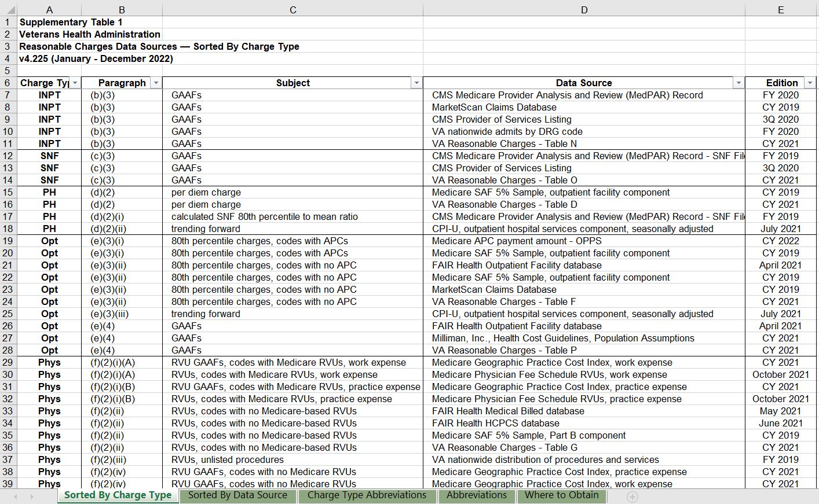The image size is (819, 504).
Task: Switch to the Sorted By Data Source tab
Action: click(x=237, y=495)
